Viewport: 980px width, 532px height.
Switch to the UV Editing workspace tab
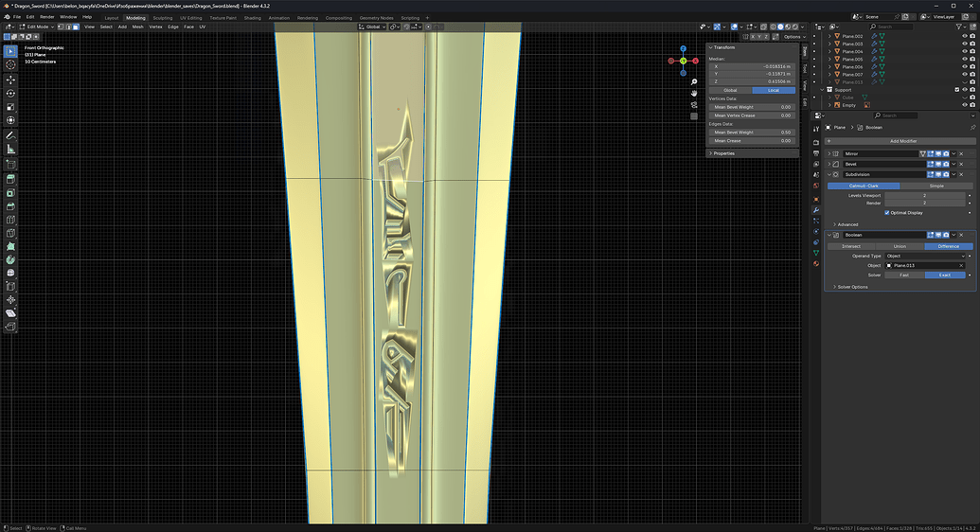click(191, 17)
